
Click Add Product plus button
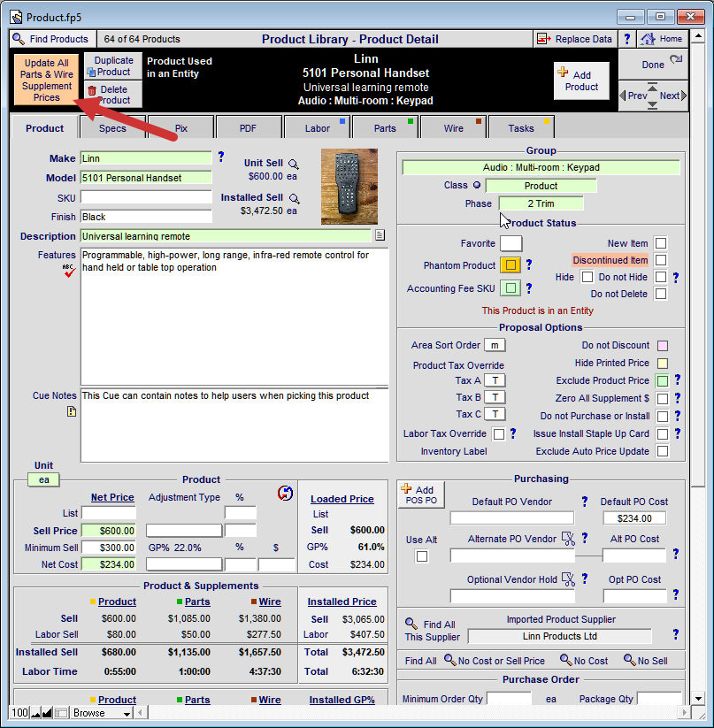[581, 80]
